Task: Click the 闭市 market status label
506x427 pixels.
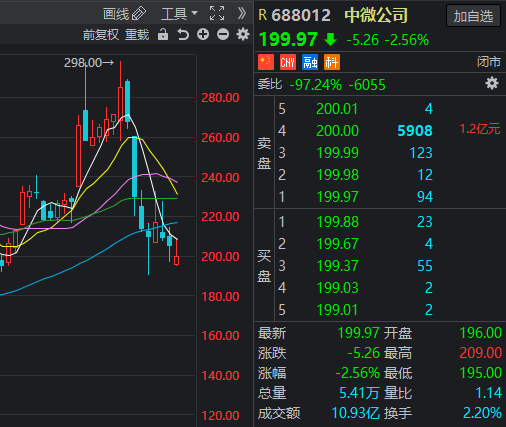Action: click(x=489, y=62)
